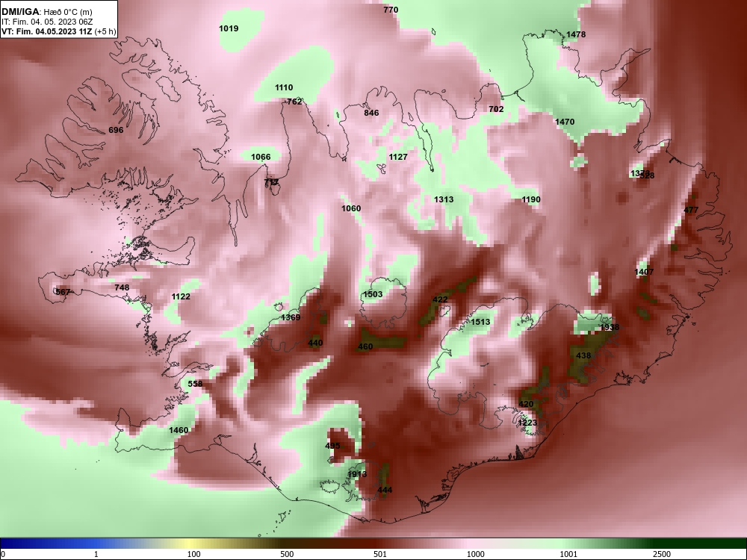This screenshot has width=747, height=560.
Task: Click the 444 map label
Action: pyautogui.click(x=385, y=490)
